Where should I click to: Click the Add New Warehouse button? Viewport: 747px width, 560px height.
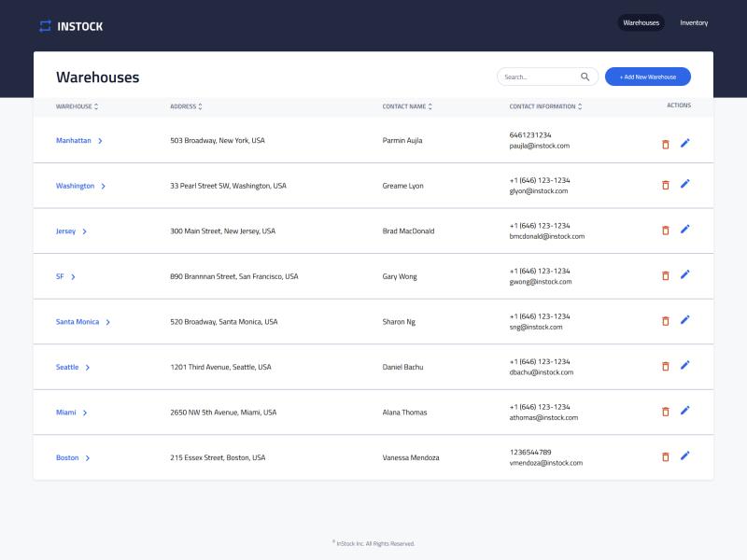(x=647, y=77)
